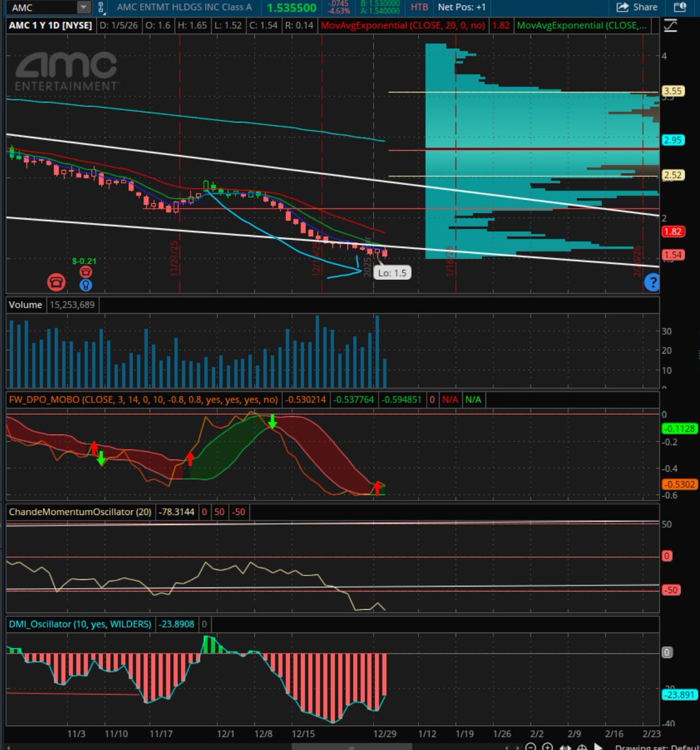Click the Lo: 1.5 price bubble
This screenshot has width=700, height=750.
(x=392, y=273)
